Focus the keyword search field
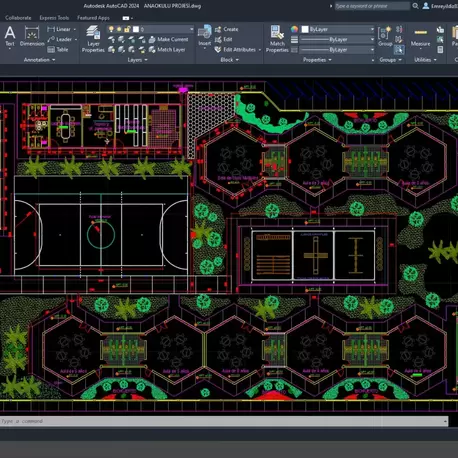Viewport: 458px width, 458px height. [372, 6]
